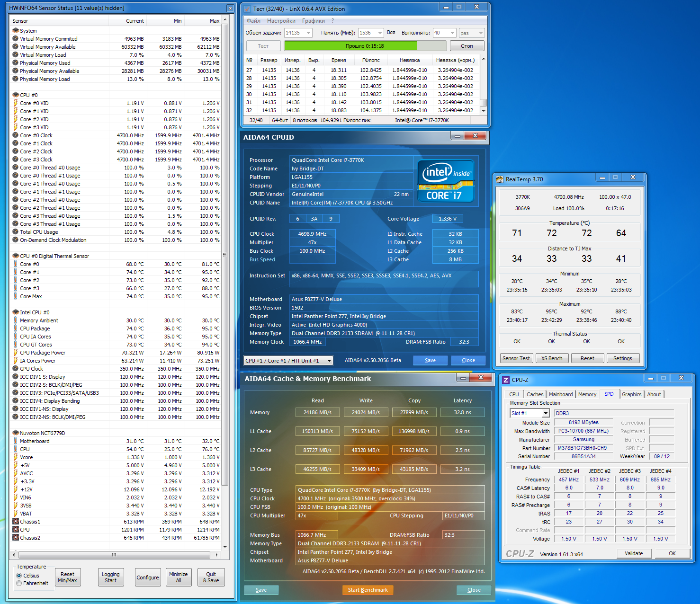The height and width of the screenshot is (604, 700).
Task: Click the Nuvoton NCT6779D sensor chip icon
Action: (15, 433)
